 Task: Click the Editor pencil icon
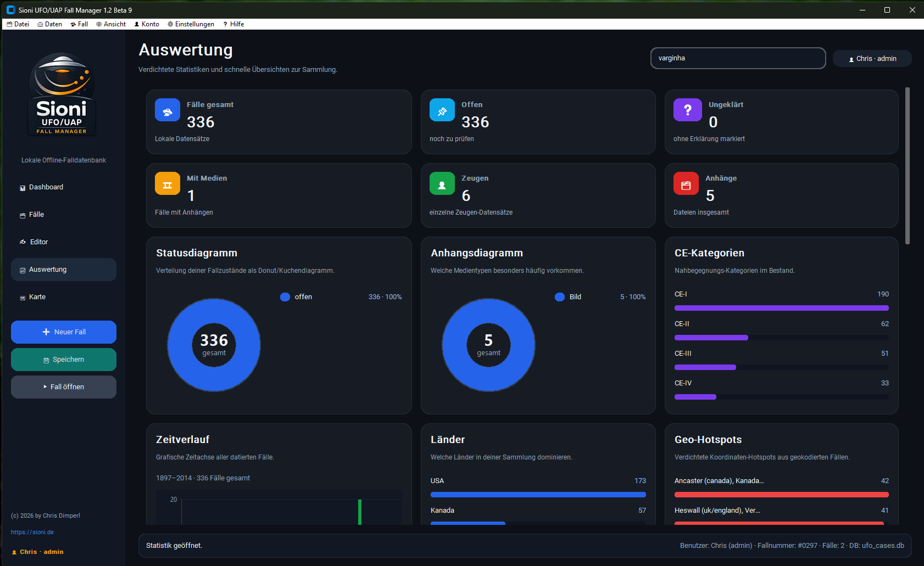(22, 242)
